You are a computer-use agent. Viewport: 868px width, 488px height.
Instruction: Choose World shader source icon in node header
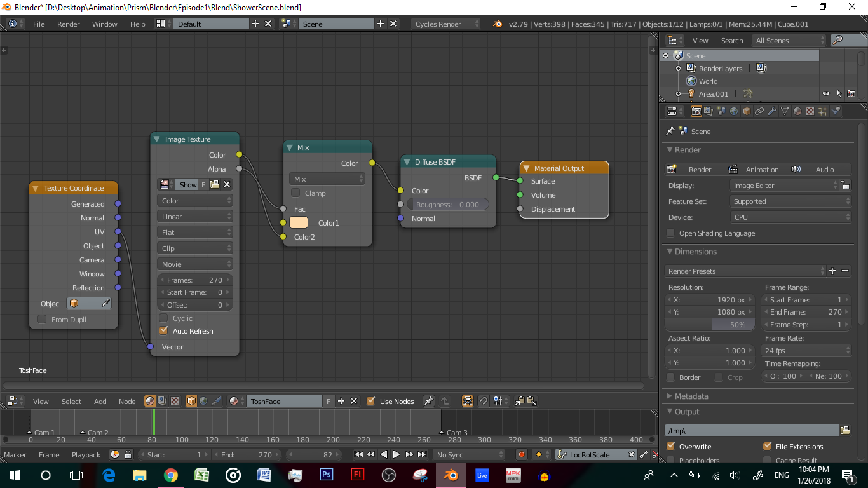click(x=203, y=401)
